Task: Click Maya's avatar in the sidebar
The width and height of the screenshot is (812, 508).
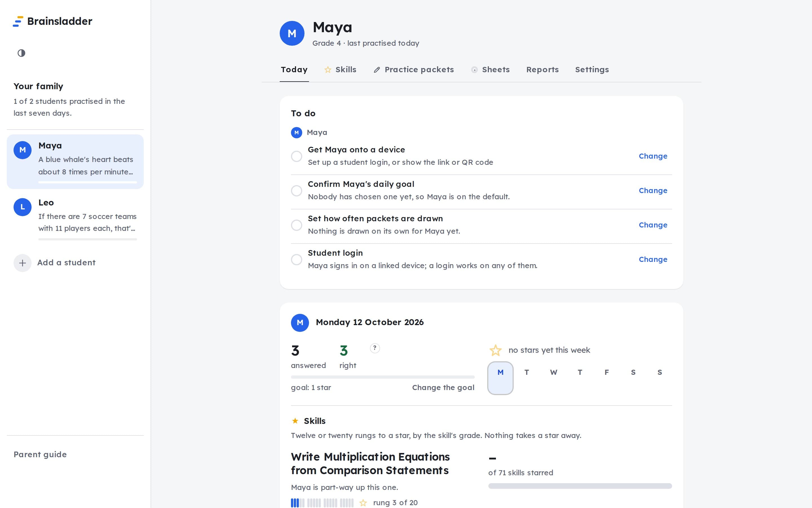Action: [x=23, y=150]
